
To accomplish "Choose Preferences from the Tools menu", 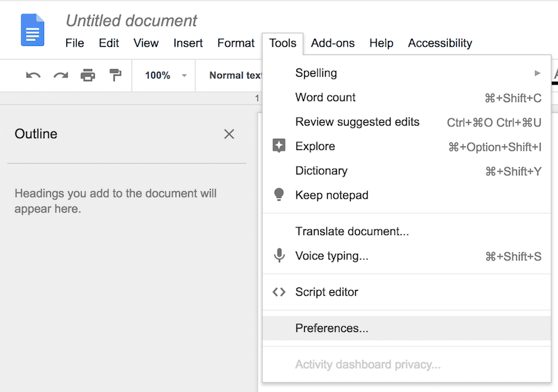I will tap(332, 329).
